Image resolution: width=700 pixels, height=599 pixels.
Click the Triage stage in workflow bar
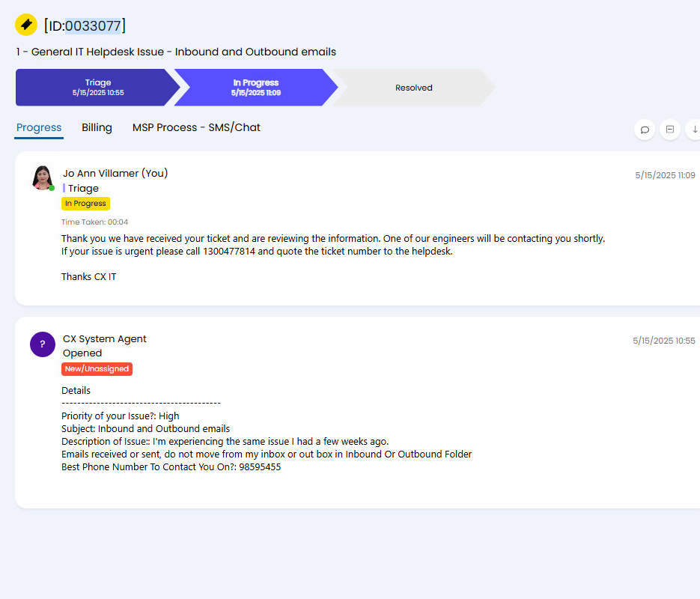click(98, 88)
